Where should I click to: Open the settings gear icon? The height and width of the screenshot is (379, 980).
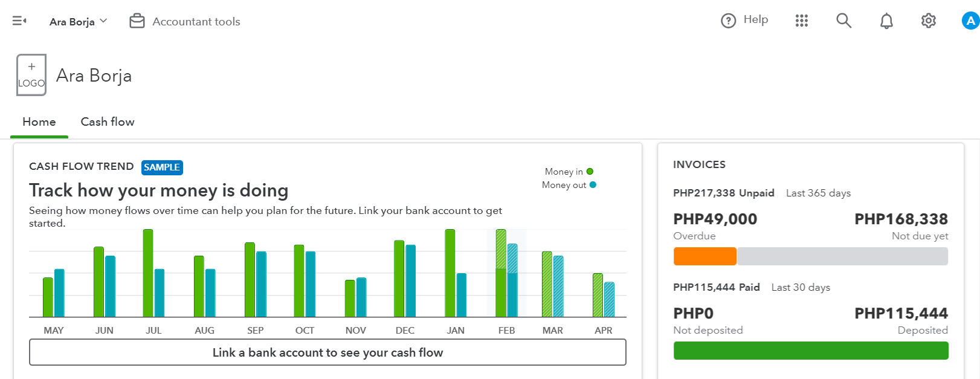929,21
